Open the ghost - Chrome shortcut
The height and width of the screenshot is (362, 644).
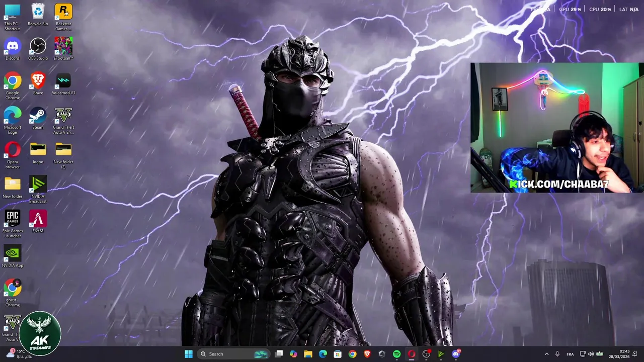[x=12, y=294]
